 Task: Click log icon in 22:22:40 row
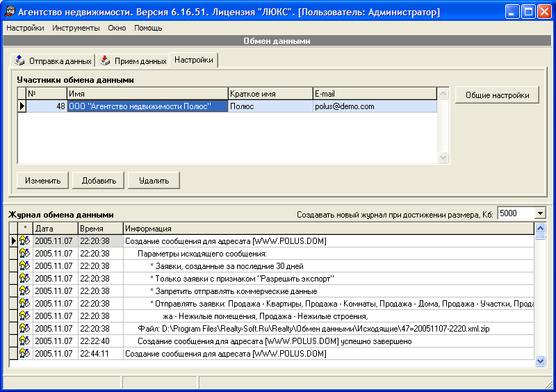coord(24,341)
